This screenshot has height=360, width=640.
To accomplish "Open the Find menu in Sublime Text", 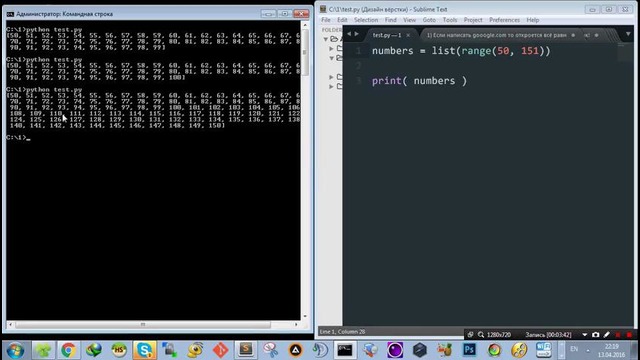I will tap(391, 20).
